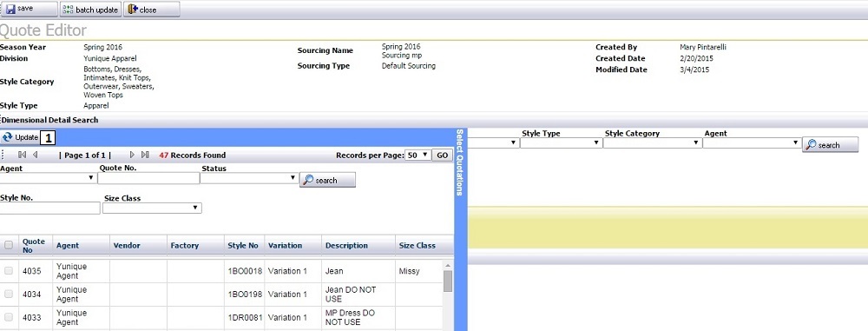Open Records per Page dropdown
Image resolution: width=868 pixels, height=331 pixels.
[418, 156]
